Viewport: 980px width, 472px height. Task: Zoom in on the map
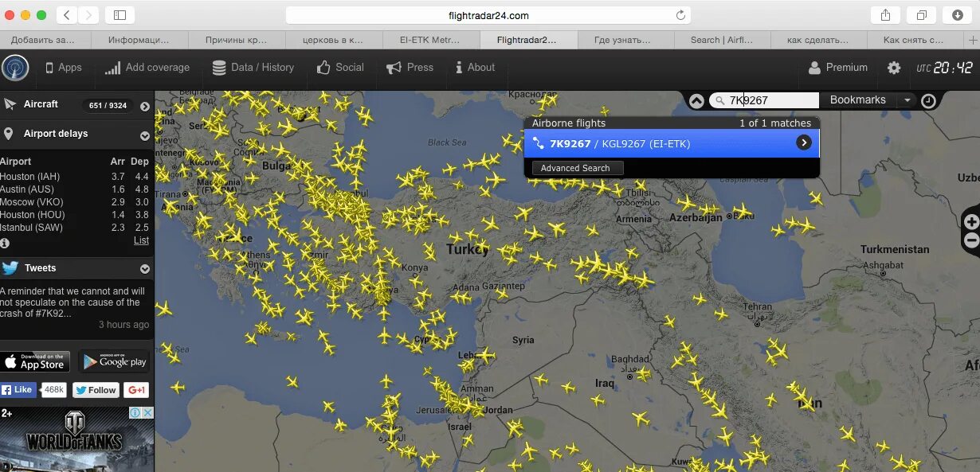point(972,222)
